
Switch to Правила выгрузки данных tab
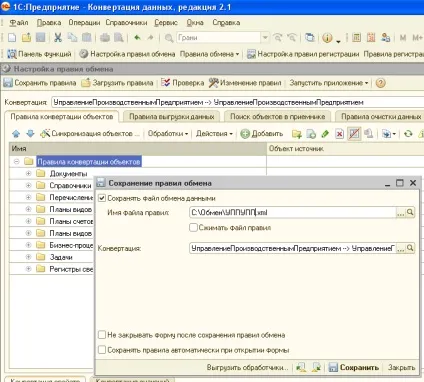[171, 117]
